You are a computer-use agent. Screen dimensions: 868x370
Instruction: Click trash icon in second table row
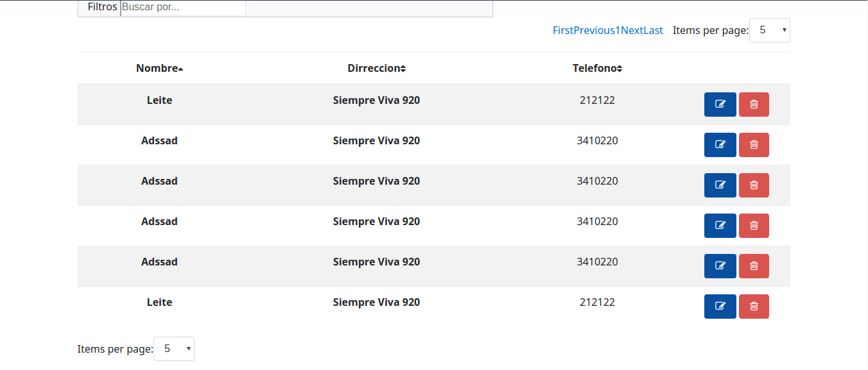tap(754, 145)
